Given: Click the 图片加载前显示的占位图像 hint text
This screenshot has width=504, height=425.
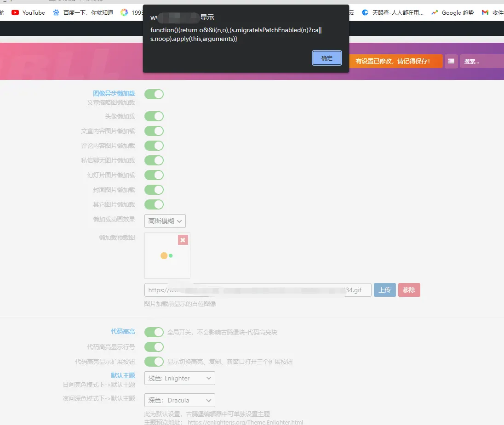Looking at the screenshot, I should pyautogui.click(x=180, y=304).
